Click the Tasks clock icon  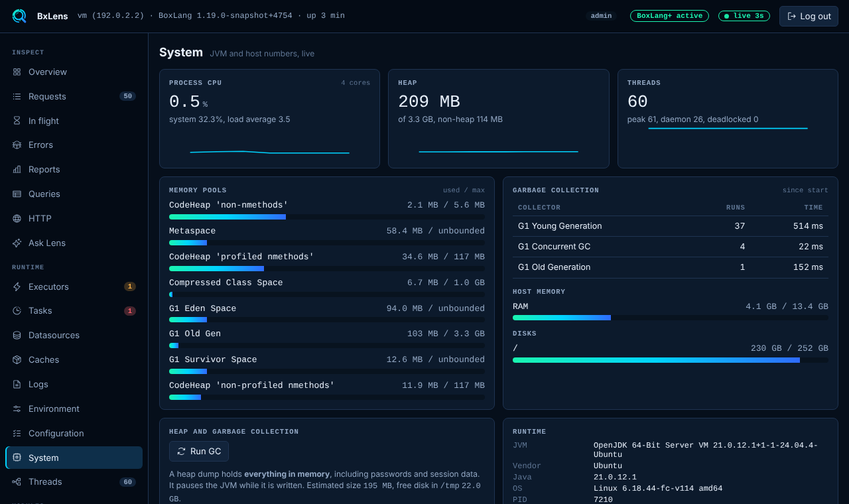(17, 310)
